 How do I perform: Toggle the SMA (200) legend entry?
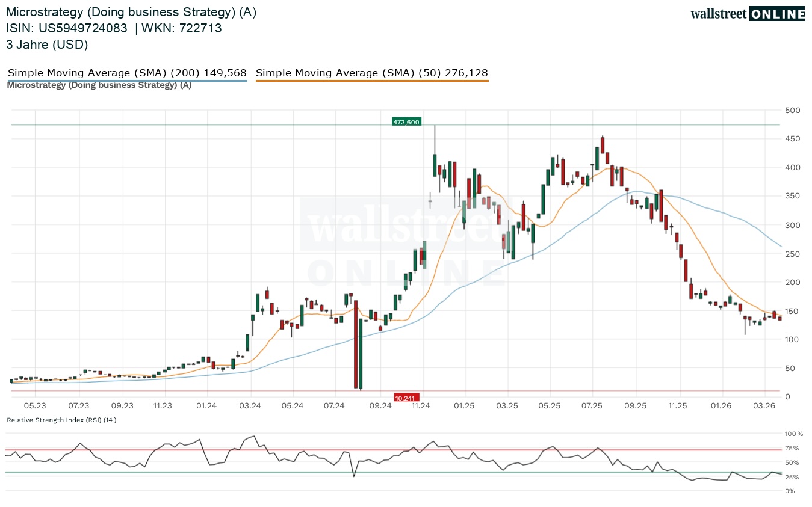click(127, 73)
